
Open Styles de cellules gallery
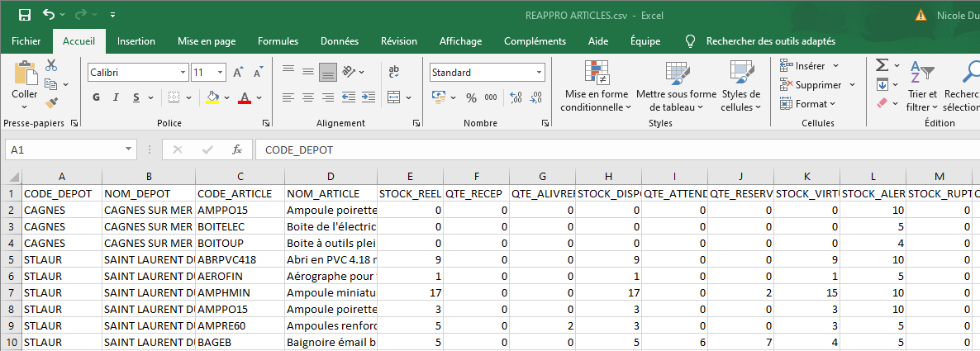pos(740,87)
